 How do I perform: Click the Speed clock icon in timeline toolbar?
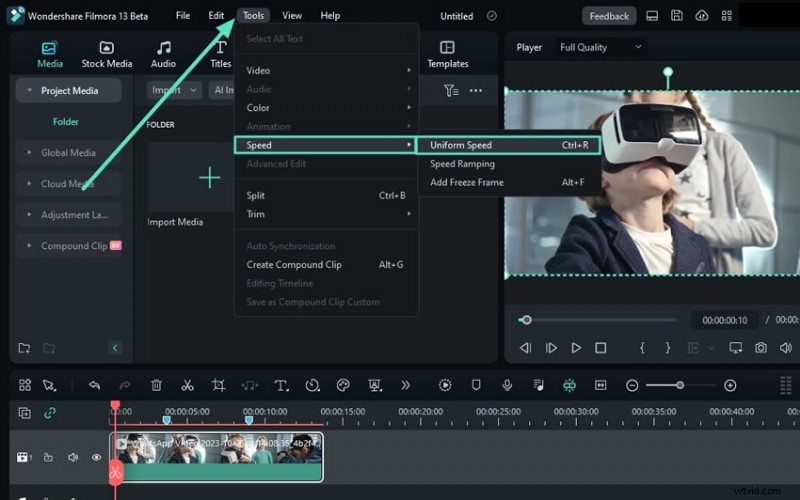(312, 385)
